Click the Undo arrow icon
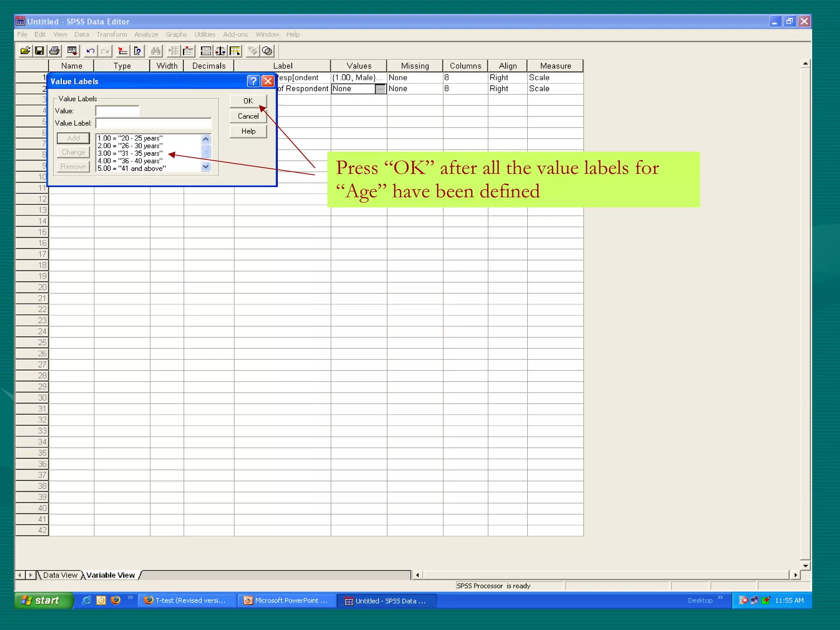840x630 pixels. tap(90, 51)
